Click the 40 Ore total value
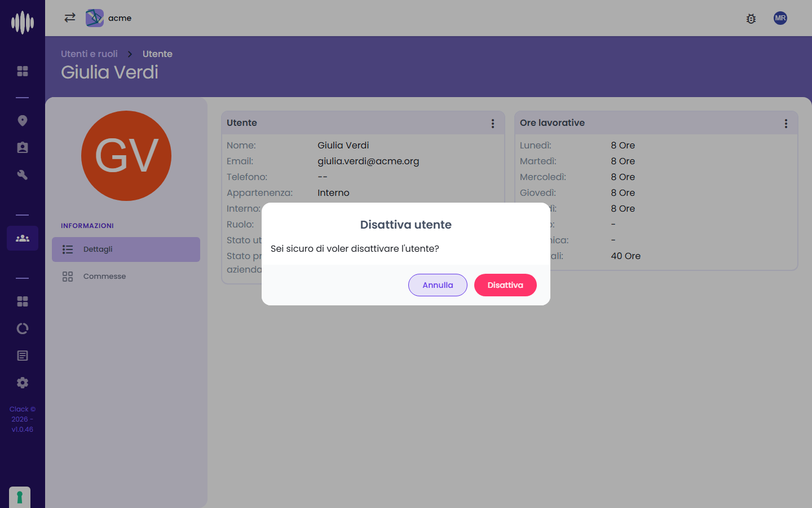 626,256
